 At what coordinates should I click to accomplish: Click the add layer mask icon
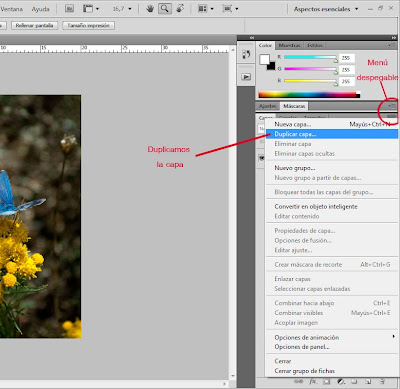click(327, 381)
